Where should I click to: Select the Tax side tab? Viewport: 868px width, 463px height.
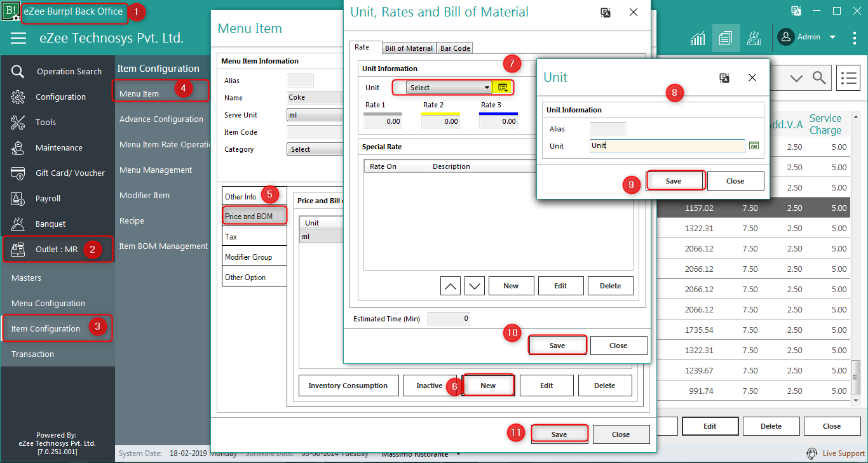254,236
